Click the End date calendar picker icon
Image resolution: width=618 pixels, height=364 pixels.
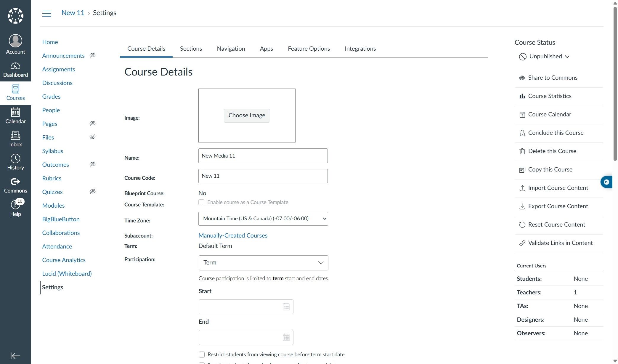[286, 337]
